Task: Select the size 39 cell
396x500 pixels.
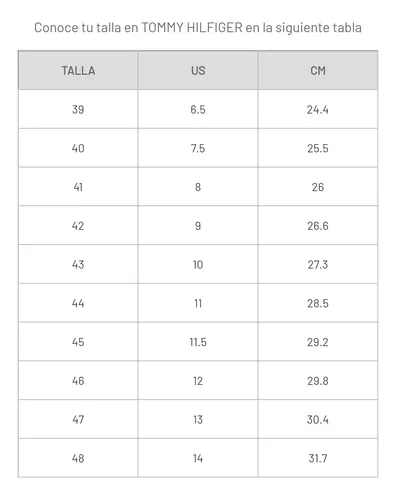Action: 78,109
